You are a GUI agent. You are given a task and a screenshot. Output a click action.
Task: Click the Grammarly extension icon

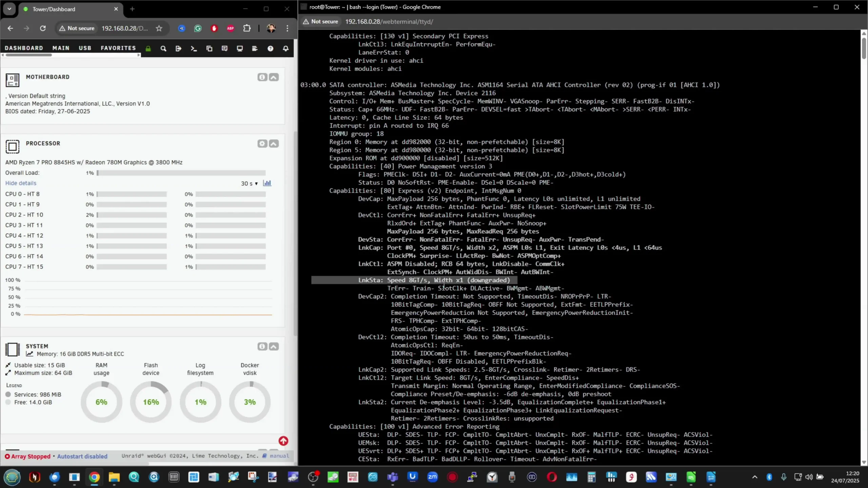198,28
